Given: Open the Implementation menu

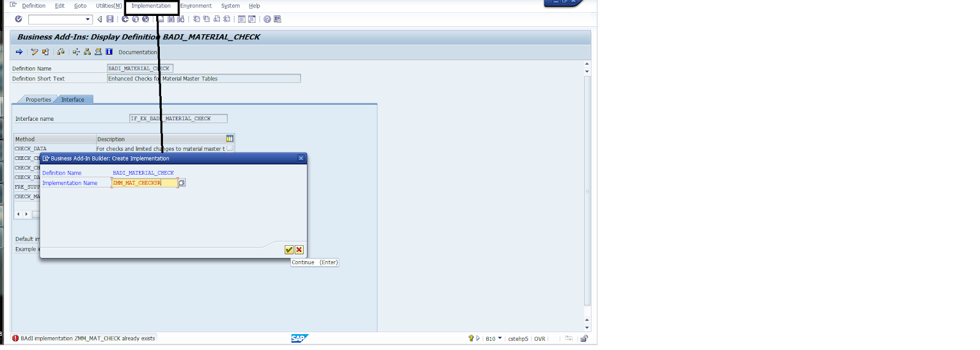Looking at the screenshot, I should pos(151,6).
